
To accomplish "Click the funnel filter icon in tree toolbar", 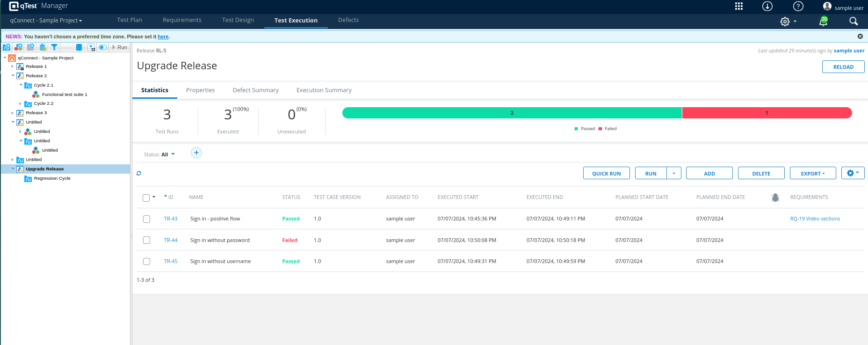I will (x=54, y=47).
